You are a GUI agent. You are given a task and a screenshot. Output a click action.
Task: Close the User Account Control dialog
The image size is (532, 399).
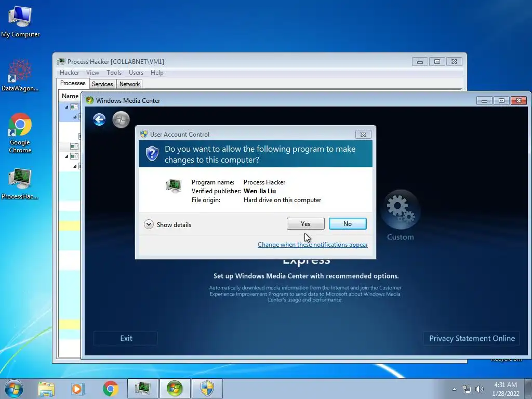(x=363, y=135)
